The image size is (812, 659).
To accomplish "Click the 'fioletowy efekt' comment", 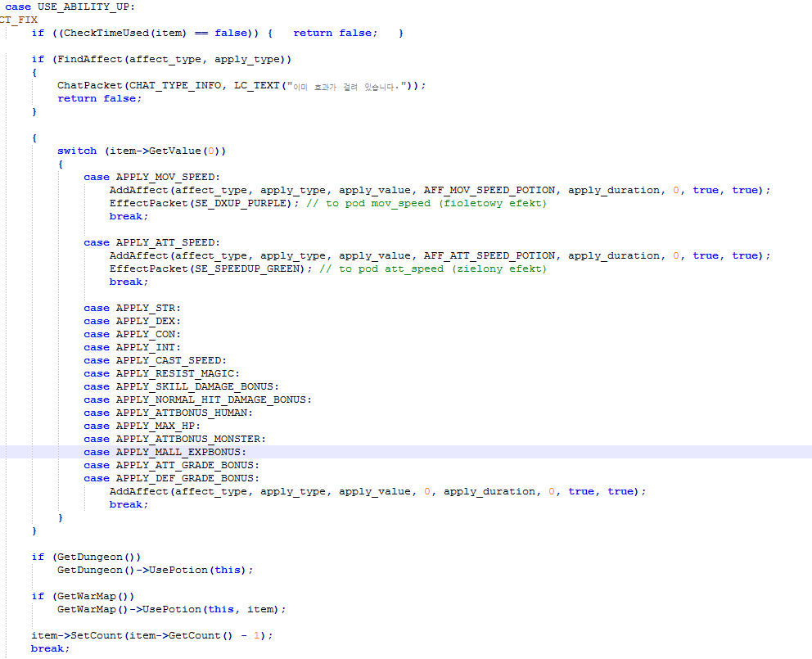I will (493, 203).
